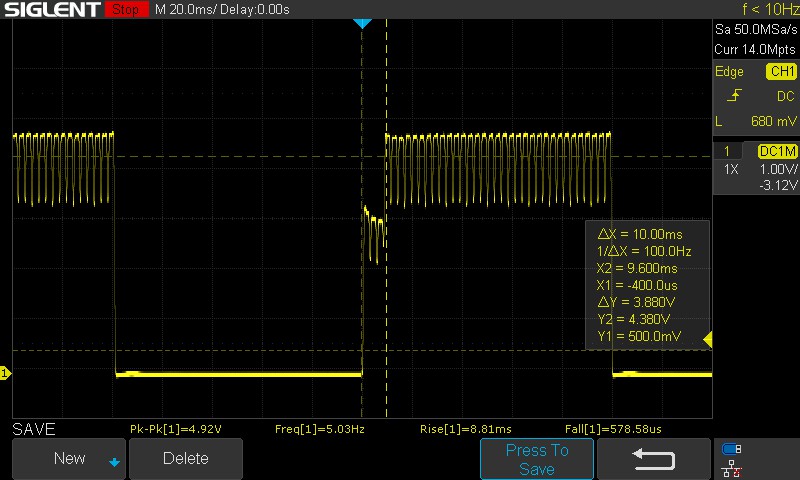The height and width of the screenshot is (480, 800).
Task: Select the rising edge slope icon
Action: pyautogui.click(x=734, y=95)
